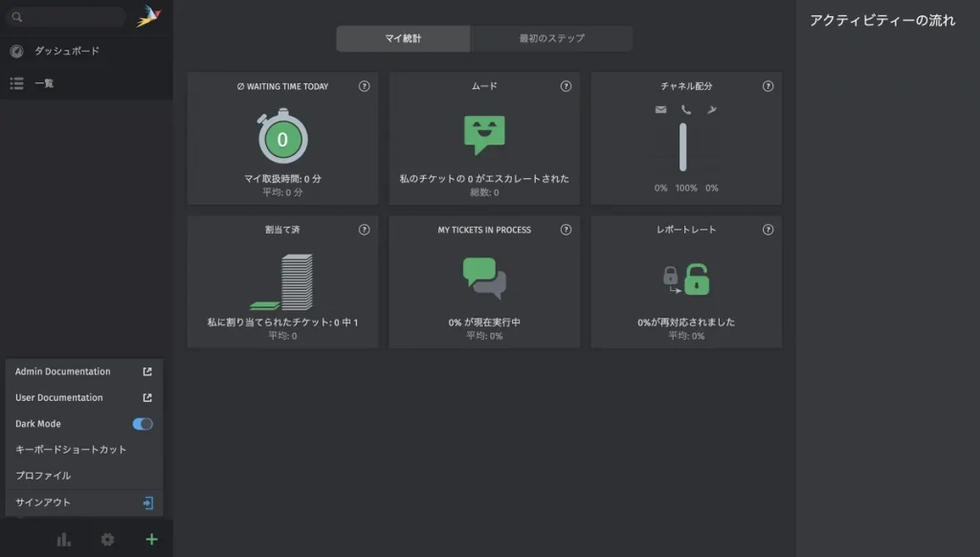Click the stacked tickets assigned icon
Screen dimensions: 980x557
282,282
